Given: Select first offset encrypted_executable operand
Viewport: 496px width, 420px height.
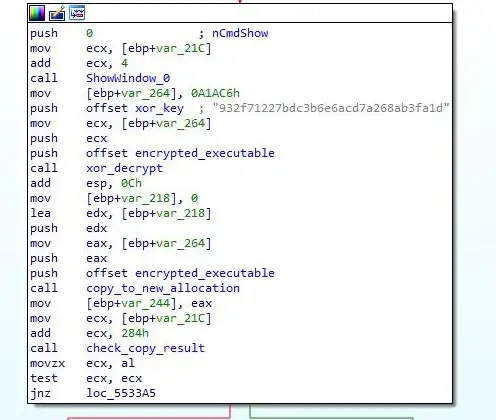Looking at the screenshot, I should tap(180, 153).
